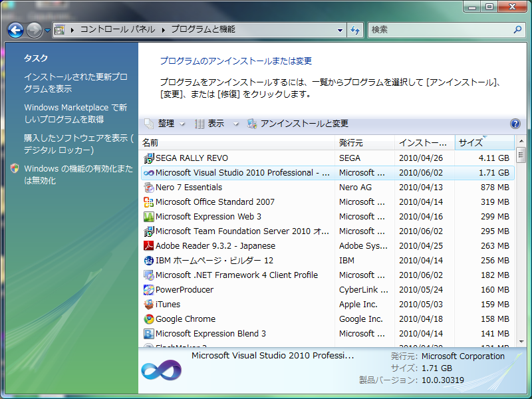Click the 表示 views toolbar icon
This screenshot has width=532, height=399.
[x=199, y=124]
